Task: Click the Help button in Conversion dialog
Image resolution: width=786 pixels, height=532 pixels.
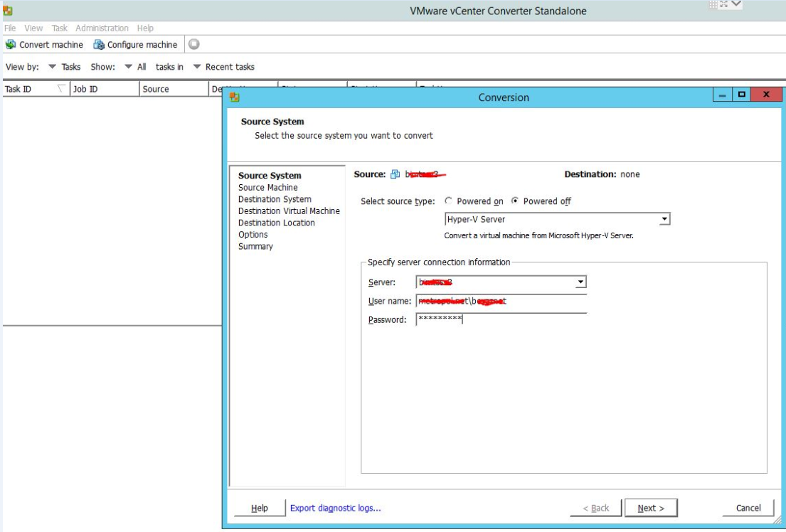Action: 260,508
